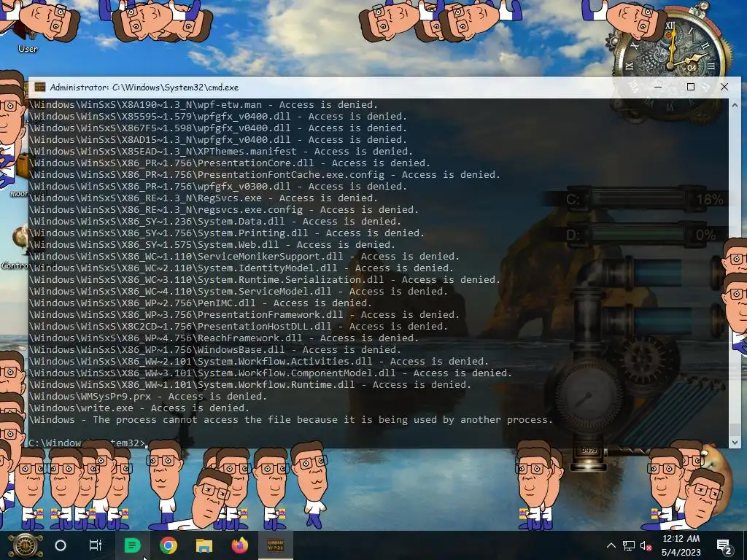This screenshot has width=747, height=560.
Task: Click the X867F5~1.598 wpfgfx_v0400.dll line
Action: tap(218, 128)
